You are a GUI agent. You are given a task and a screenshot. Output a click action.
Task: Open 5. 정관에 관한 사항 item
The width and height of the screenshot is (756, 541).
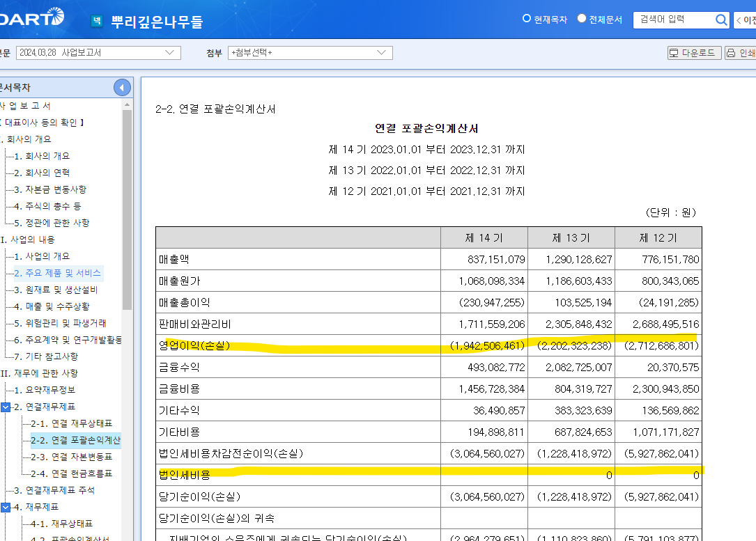pyautogui.click(x=52, y=223)
